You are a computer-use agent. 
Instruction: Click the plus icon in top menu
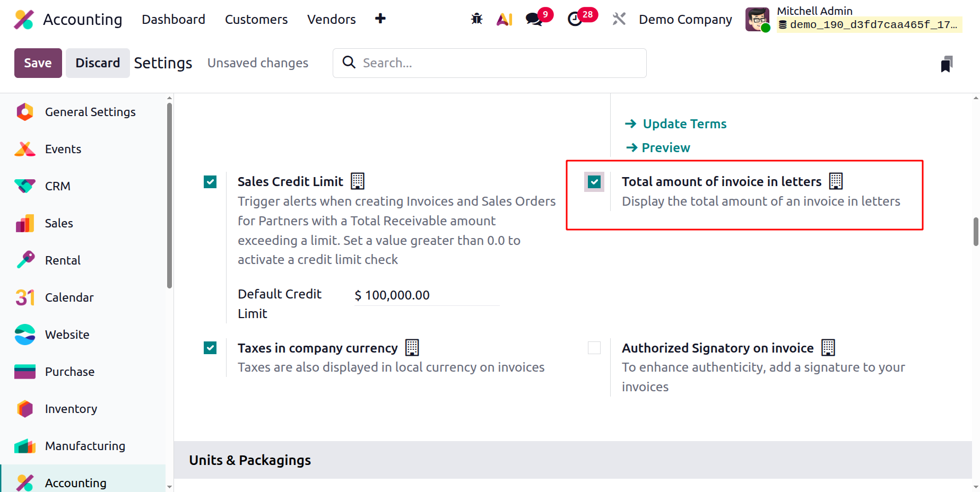380,19
